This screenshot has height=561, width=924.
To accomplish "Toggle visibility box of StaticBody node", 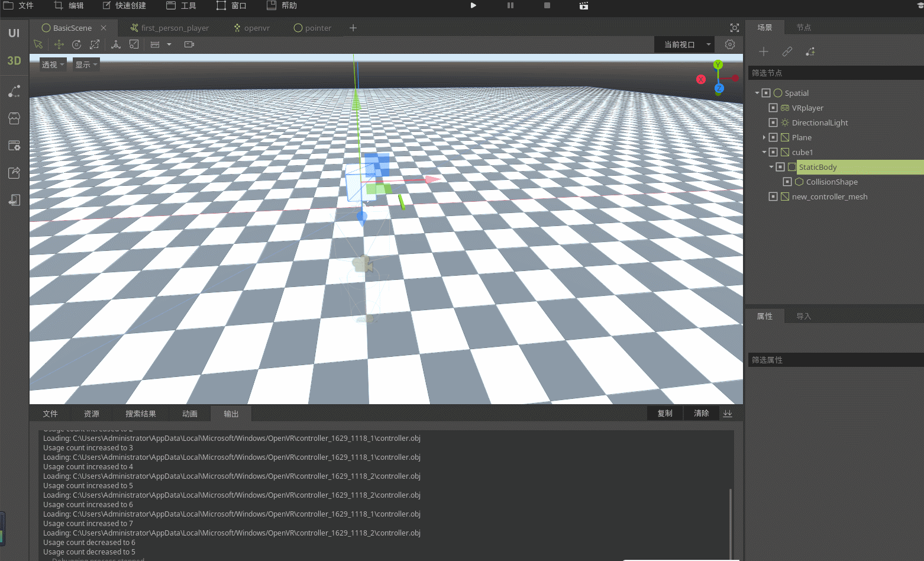I will point(780,167).
